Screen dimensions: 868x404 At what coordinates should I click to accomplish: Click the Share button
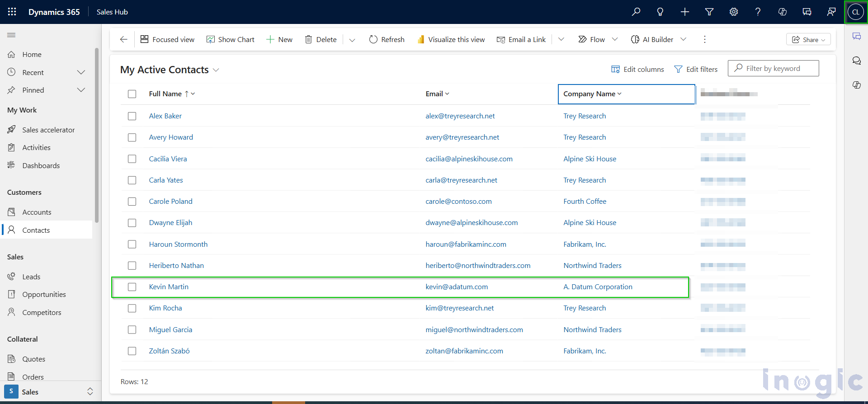point(808,40)
